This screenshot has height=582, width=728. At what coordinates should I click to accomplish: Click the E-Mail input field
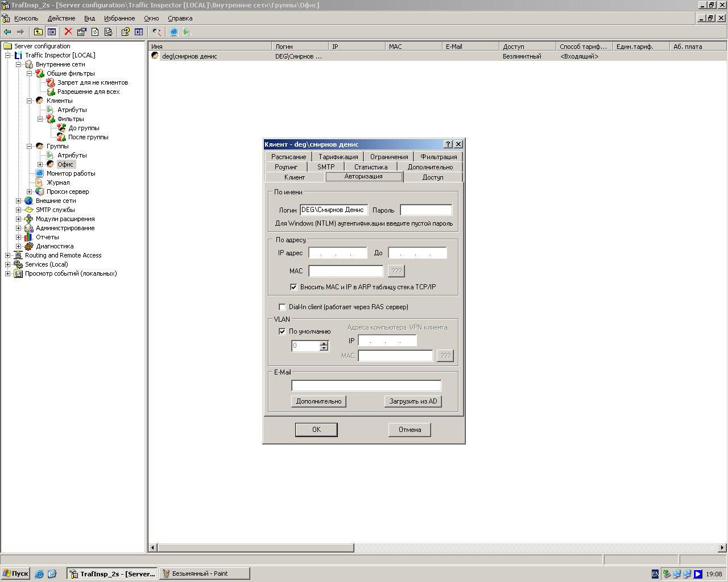pos(366,385)
